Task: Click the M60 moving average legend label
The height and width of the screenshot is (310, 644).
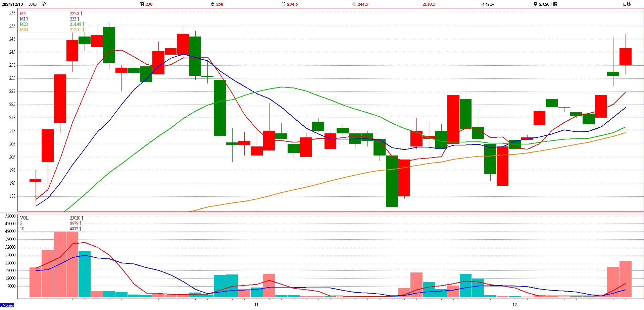Action: point(24,30)
